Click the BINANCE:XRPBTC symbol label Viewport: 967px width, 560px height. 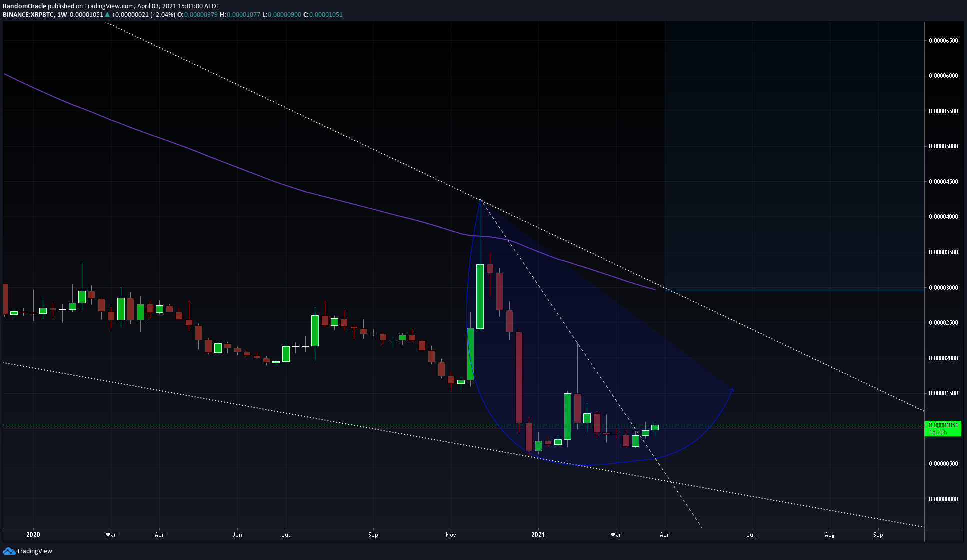pyautogui.click(x=28, y=14)
